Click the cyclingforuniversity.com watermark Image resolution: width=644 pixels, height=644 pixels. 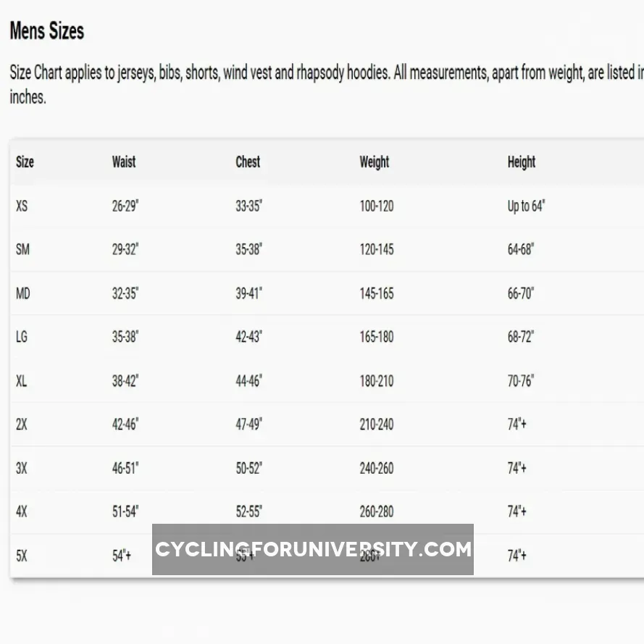[x=313, y=549]
